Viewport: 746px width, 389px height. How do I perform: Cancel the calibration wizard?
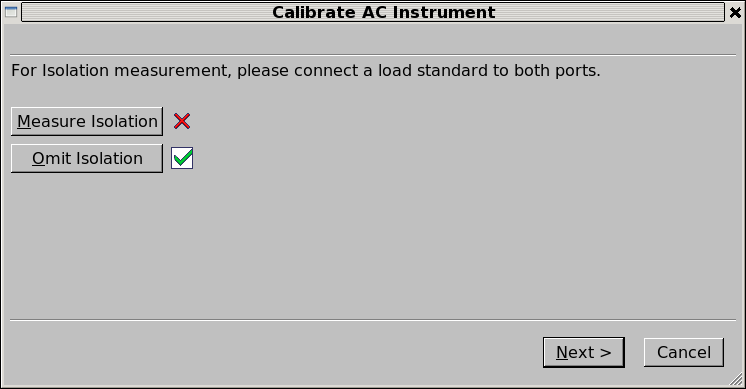684,352
